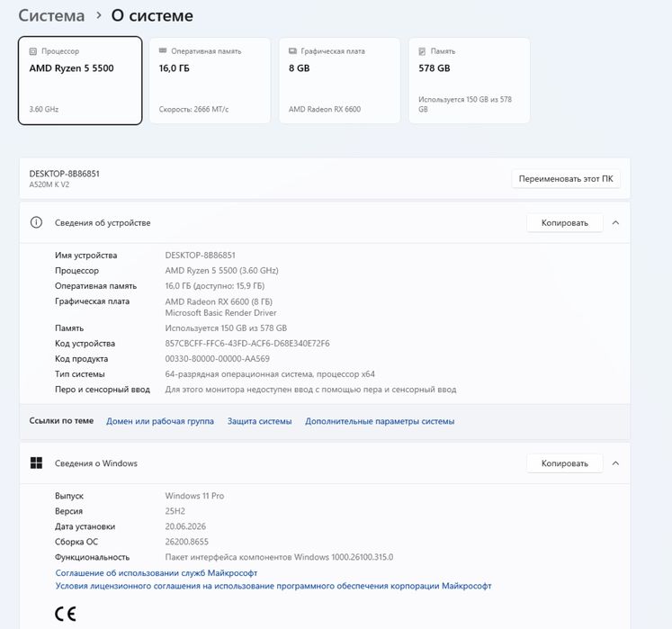Open the 16,0 ГБ RAM card
672x629 pixels.
click(x=210, y=81)
